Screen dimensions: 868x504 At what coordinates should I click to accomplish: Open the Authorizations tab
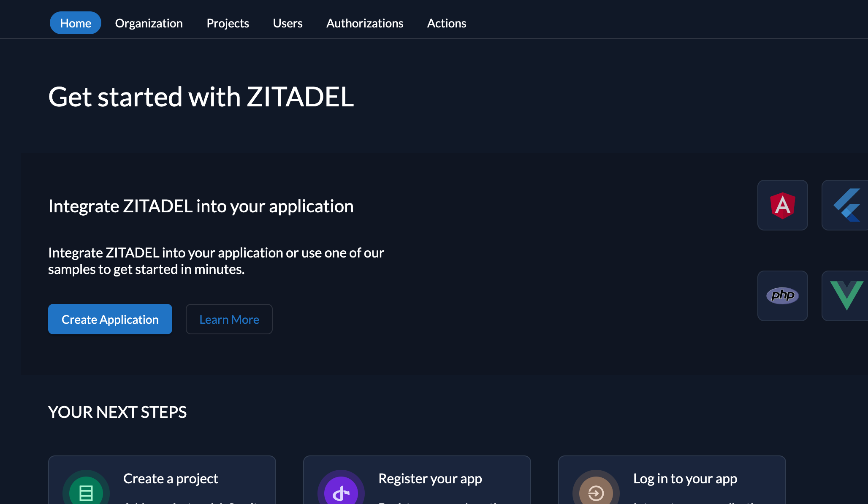pos(364,23)
